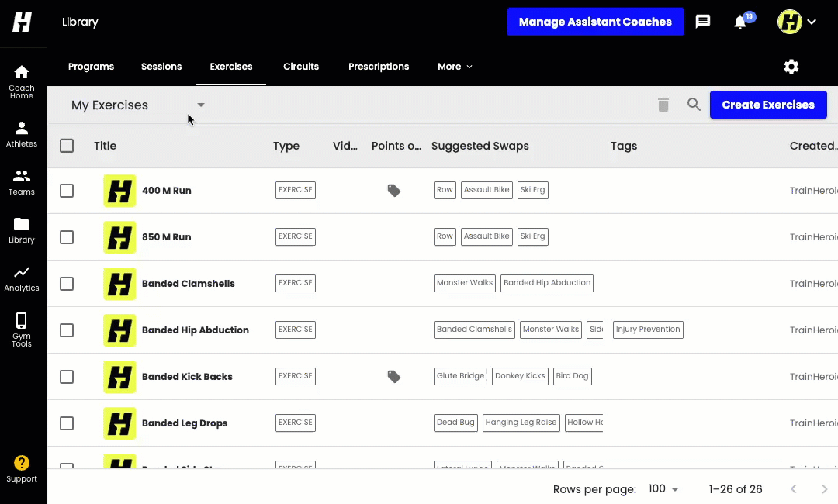
Task: Click points tag icon for Banded Kick Backs
Action: [x=394, y=377]
